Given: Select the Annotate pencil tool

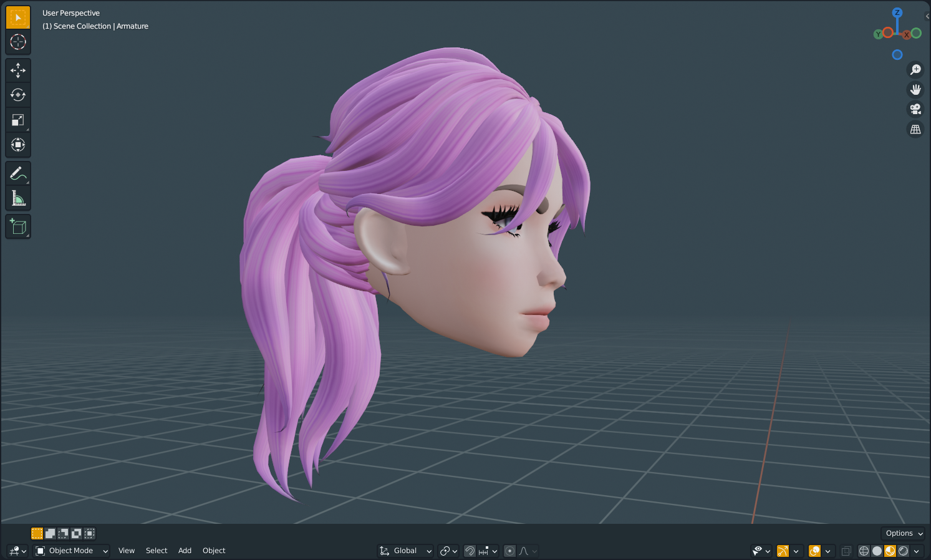Looking at the screenshot, I should 18,173.
